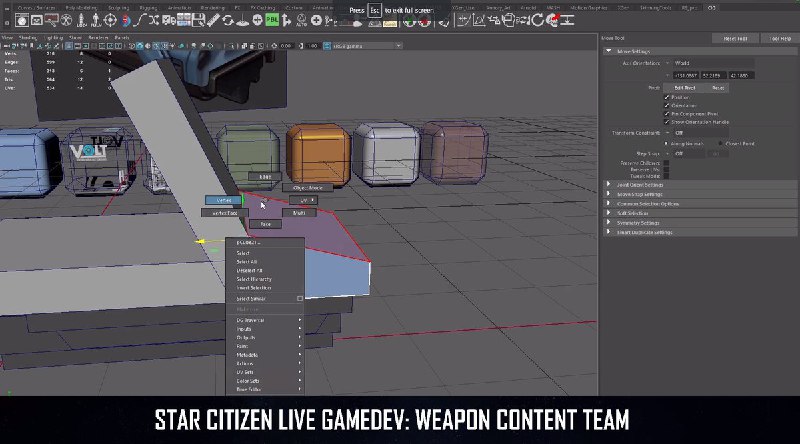Click the Reset pivot button

[718, 88]
